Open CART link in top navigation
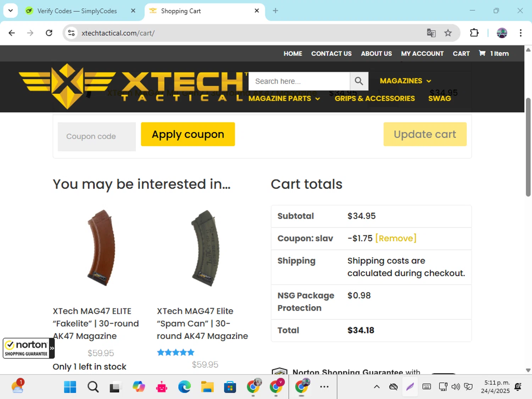Screen dimensions: 532x399 click(x=461, y=54)
